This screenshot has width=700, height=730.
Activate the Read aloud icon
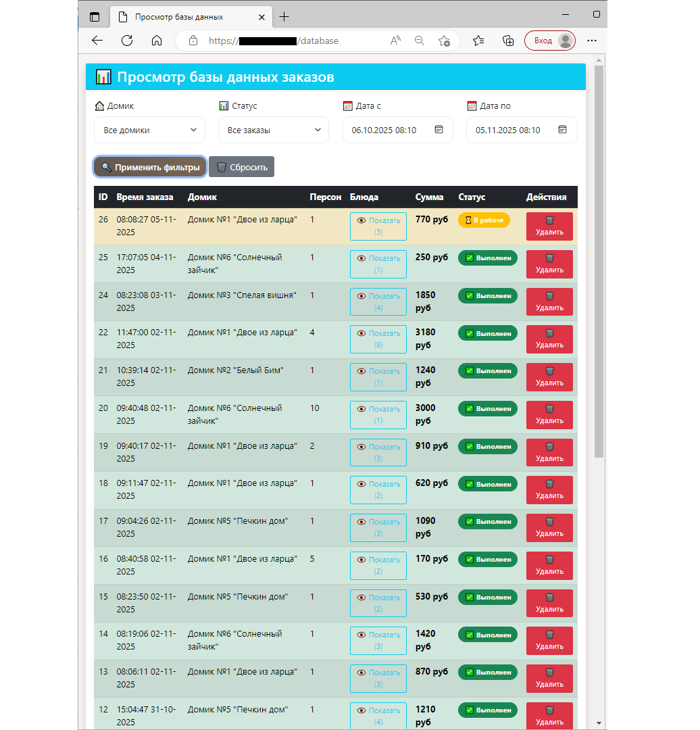(x=395, y=41)
